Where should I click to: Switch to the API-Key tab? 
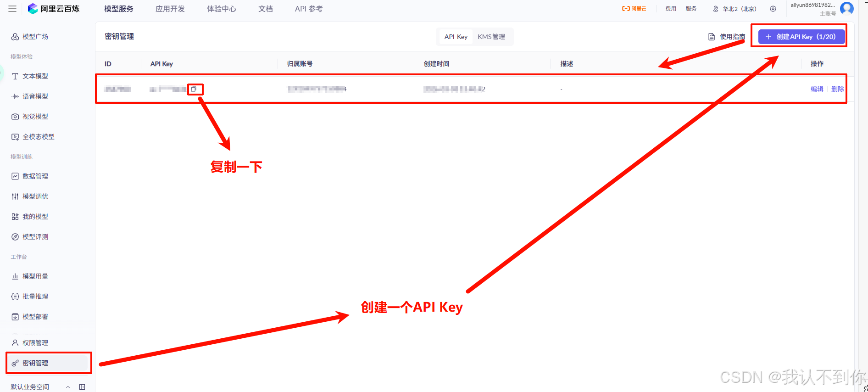[456, 37]
